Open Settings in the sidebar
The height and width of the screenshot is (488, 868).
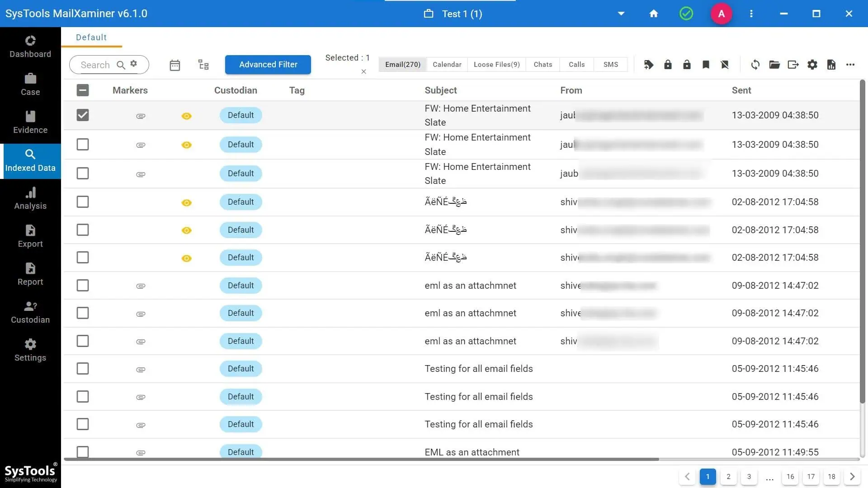30,351
